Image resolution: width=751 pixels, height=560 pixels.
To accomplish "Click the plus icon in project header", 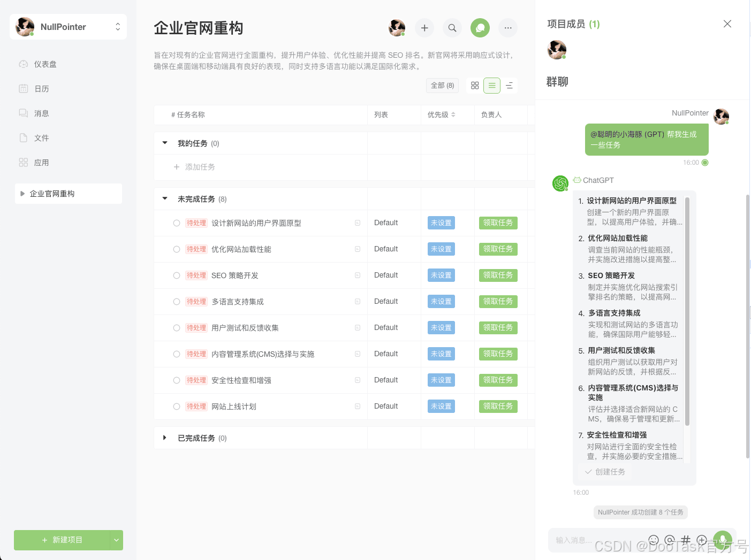I will coord(424,28).
